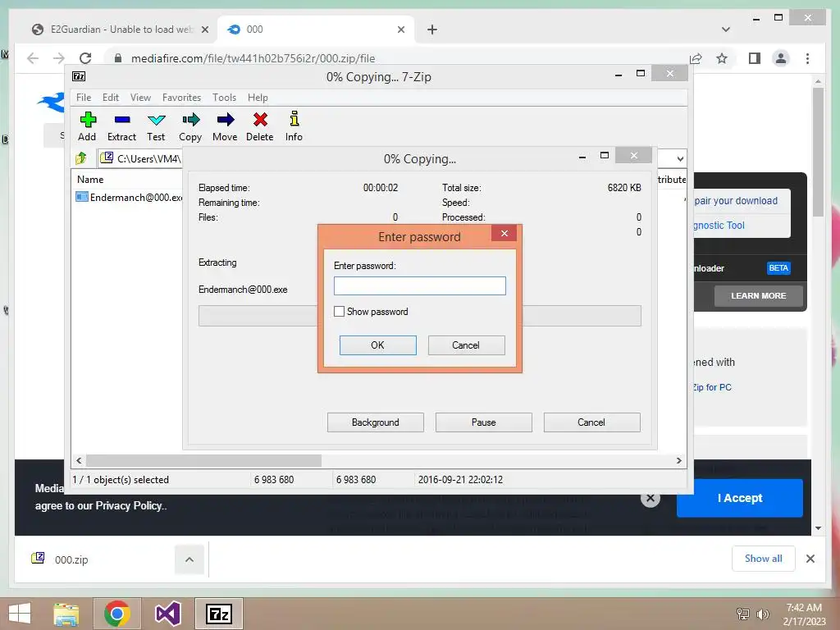Click the Move toolbar icon

[225, 126]
